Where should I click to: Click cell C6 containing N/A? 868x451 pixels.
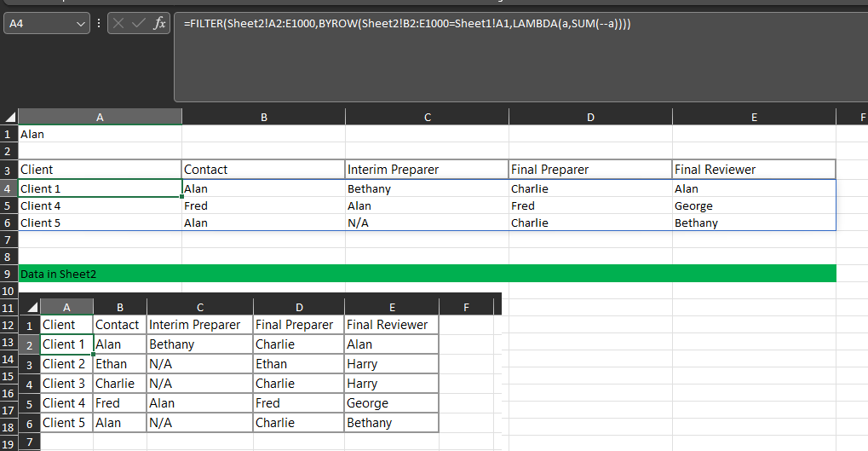427,223
